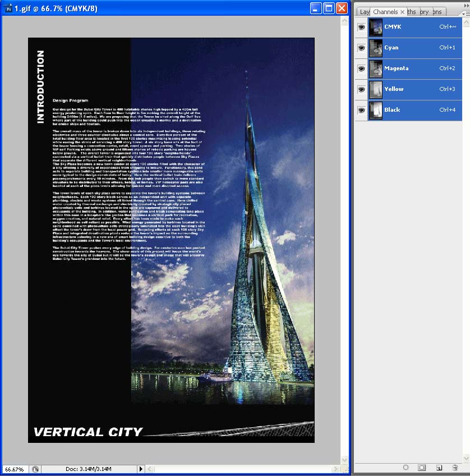470x476 pixels.
Task: Click the zoom percentage field 66.67%
Action: tap(15, 469)
